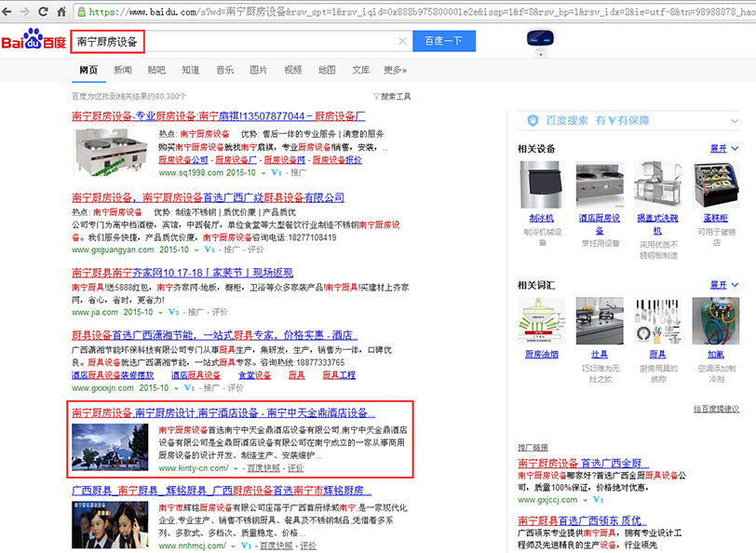Image resolution: width=756 pixels, height=553 pixels.
Task: Click the 酒店厨房设备 stove image
Action: [600, 184]
